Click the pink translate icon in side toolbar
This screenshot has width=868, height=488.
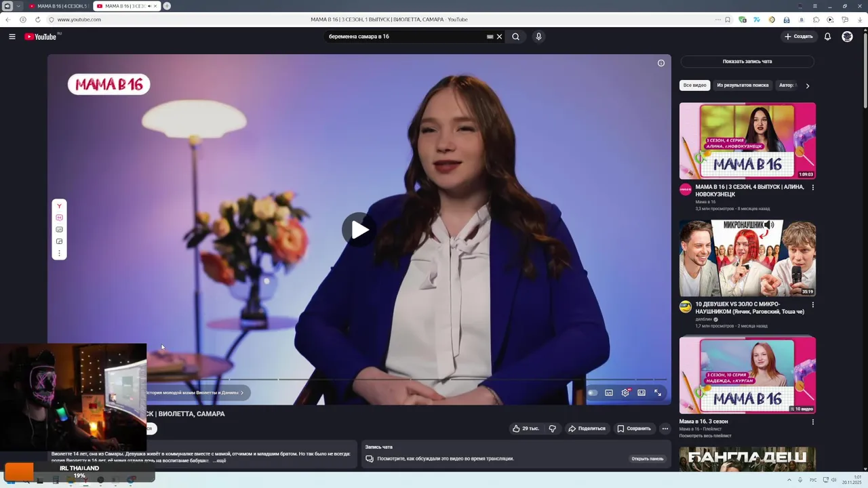(59, 218)
